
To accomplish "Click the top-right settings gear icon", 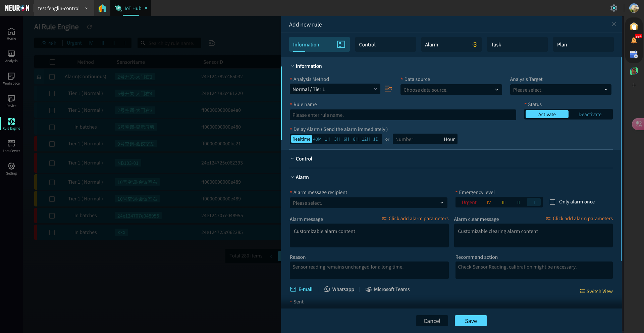I will tap(614, 8).
